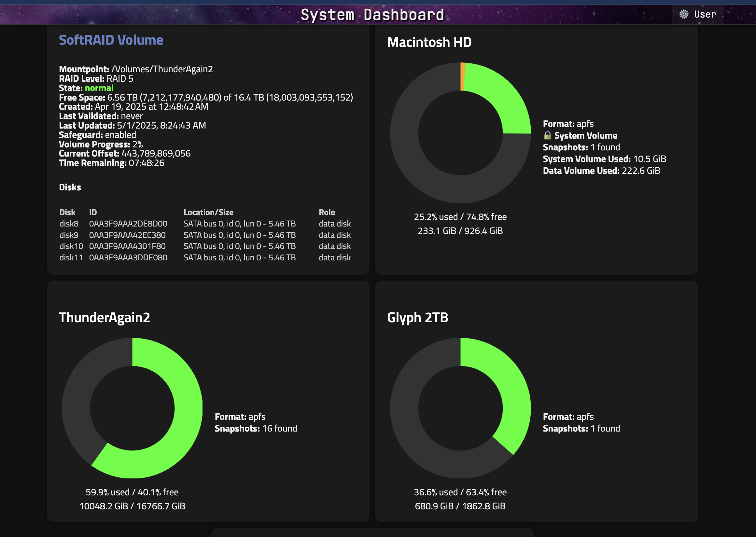This screenshot has height=537, width=756.
Task: Click the System Dashboard title
Action: pyautogui.click(x=372, y=15)
